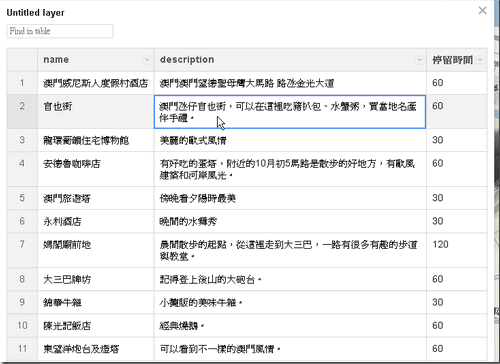Click description cell starting 晨間散步的起點
The height and width of the screenshot is (364, 500).
pos(290,250)
